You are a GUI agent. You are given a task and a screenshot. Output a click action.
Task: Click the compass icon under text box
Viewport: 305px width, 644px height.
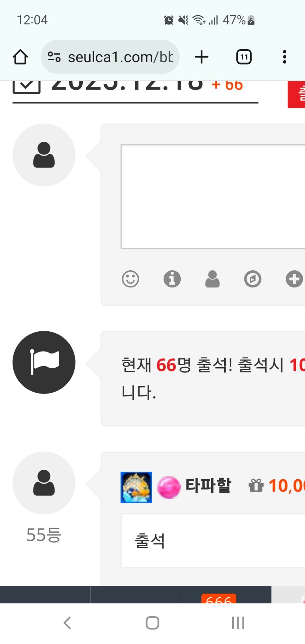pyautogui.click(x=253, y=279)
